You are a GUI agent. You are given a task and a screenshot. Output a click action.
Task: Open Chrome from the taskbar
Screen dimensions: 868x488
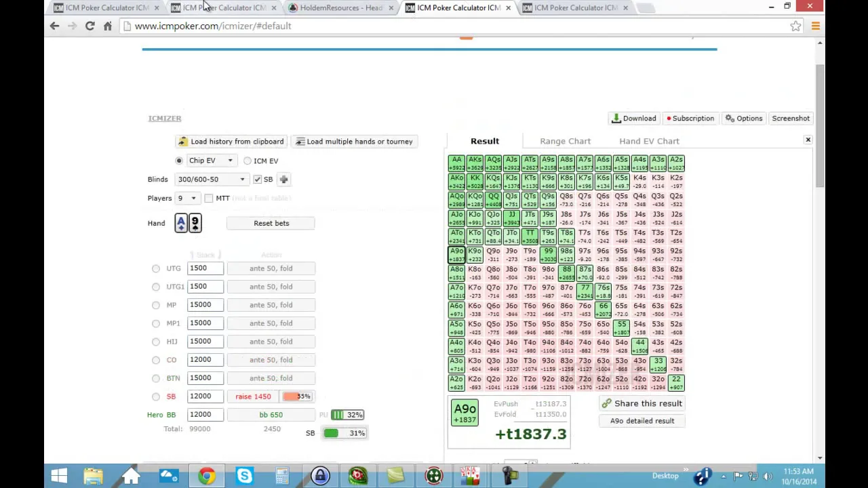207,476
